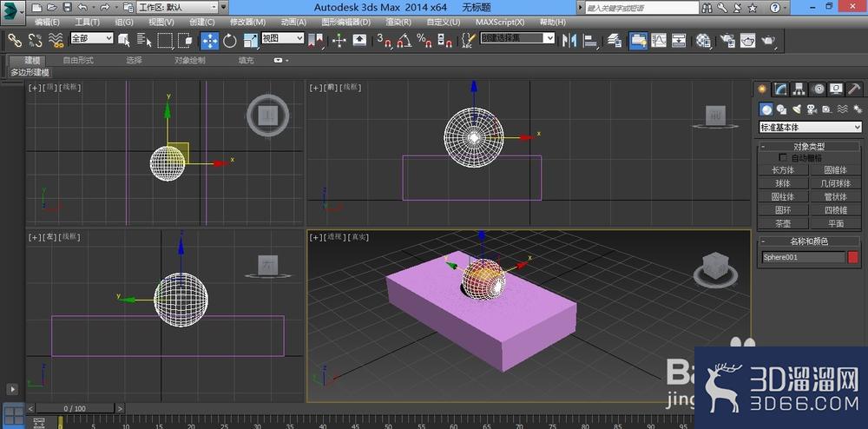Screen dimensions: 868x429
Task: Click the Sphere001 object name field
Action: [803, 257]
